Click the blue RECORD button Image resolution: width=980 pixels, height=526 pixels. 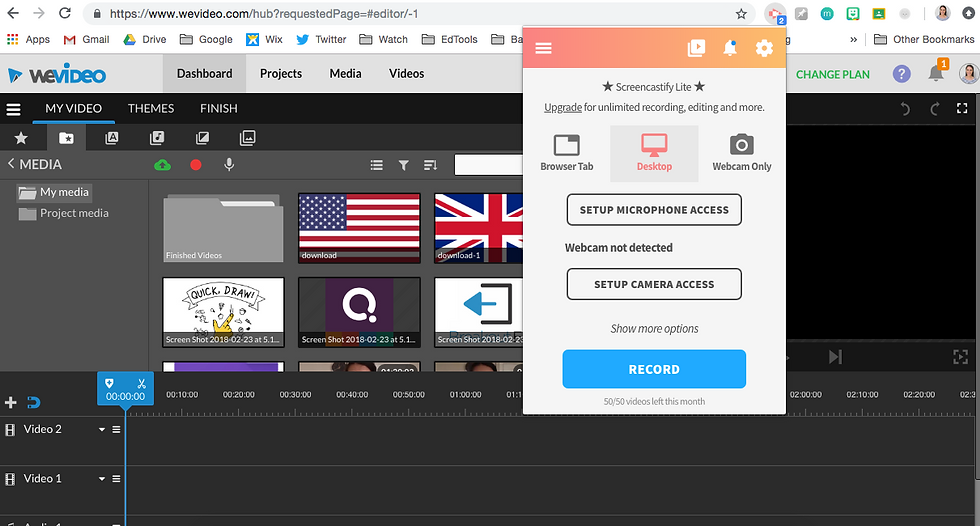click(654, 369)
